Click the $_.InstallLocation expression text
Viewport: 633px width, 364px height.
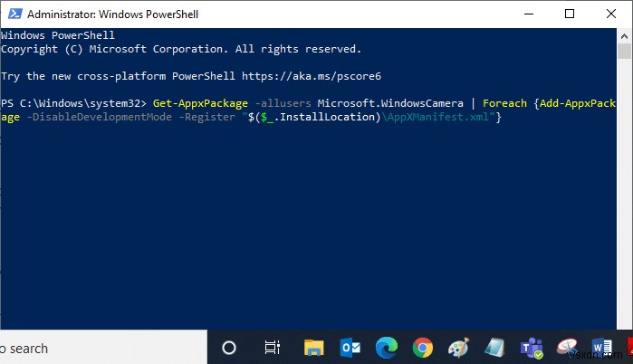pos(317,117)
